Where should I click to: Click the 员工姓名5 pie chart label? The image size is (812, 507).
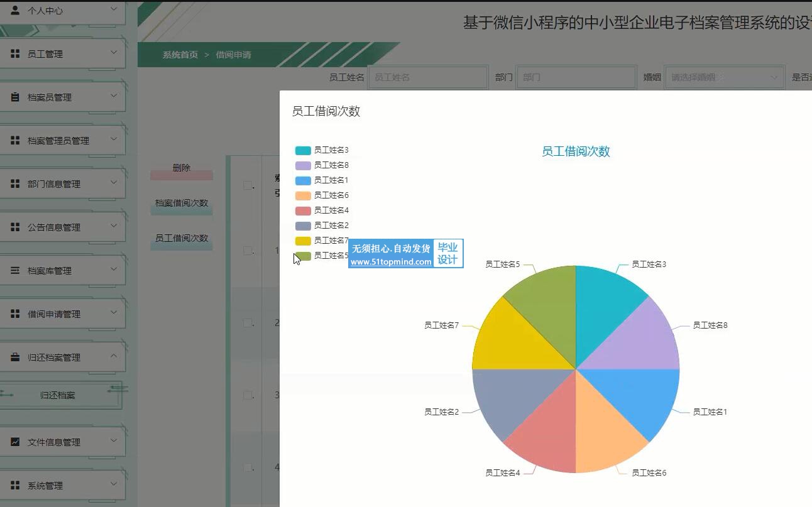pyautogui.click(x=502, y=264)
